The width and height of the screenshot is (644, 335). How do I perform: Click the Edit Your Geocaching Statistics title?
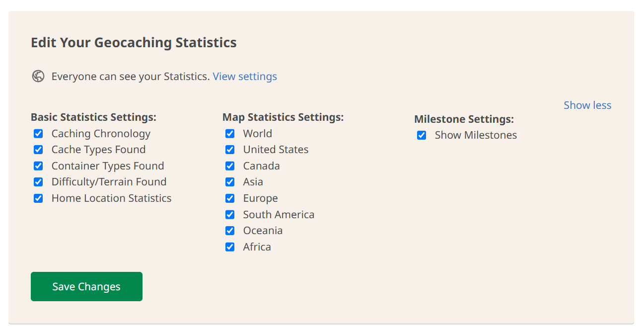(x=134, y=43)
